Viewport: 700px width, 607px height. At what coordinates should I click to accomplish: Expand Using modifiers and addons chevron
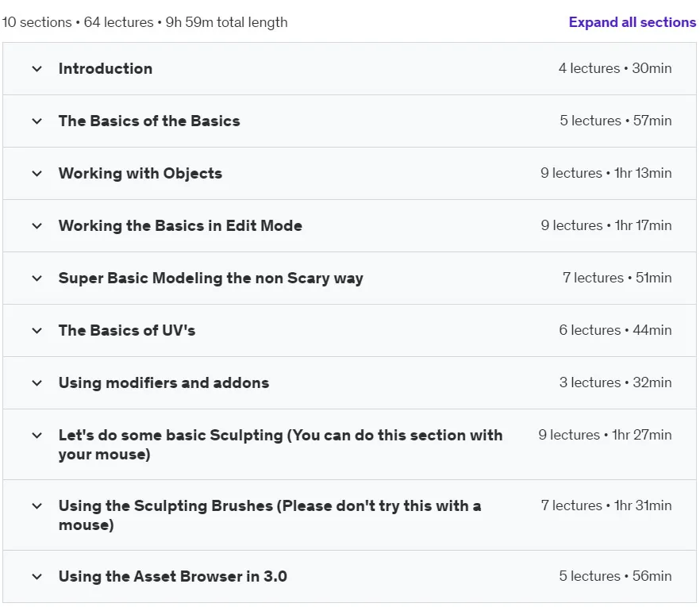(37, 383)
